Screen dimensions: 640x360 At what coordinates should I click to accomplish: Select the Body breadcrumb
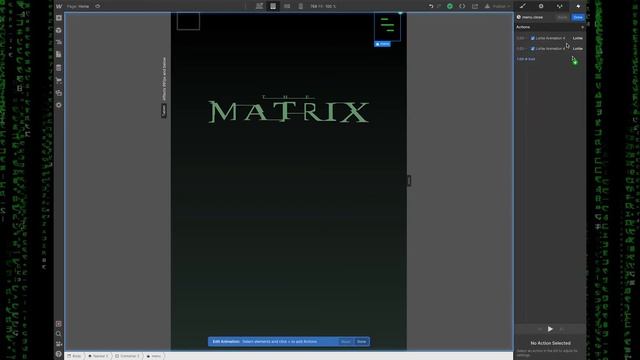[74, 356]
